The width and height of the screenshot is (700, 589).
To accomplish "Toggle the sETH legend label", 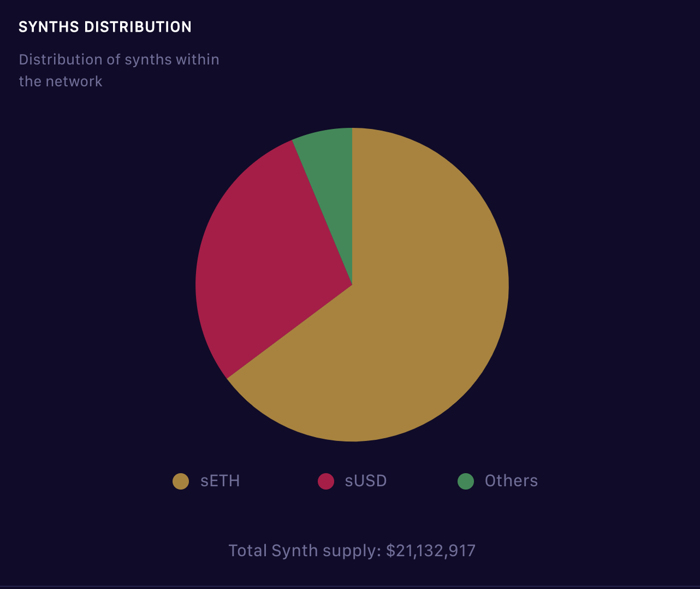I will (x=220, y=481).
